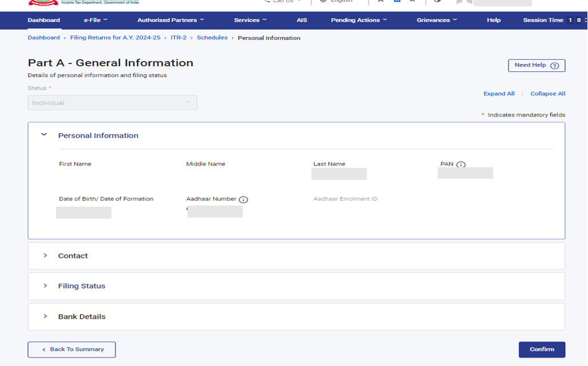Click the Back To Summary button
The image size is (588, 366).
point(71,349)
